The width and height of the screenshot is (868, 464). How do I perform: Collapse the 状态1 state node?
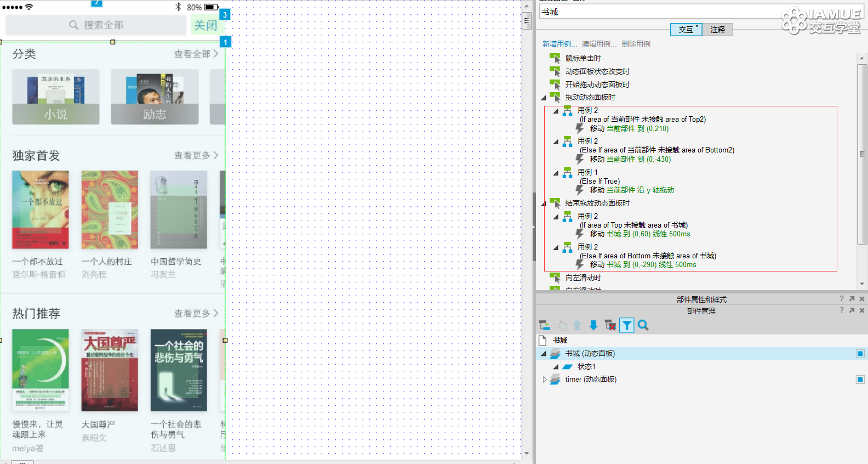pos(556,367)
